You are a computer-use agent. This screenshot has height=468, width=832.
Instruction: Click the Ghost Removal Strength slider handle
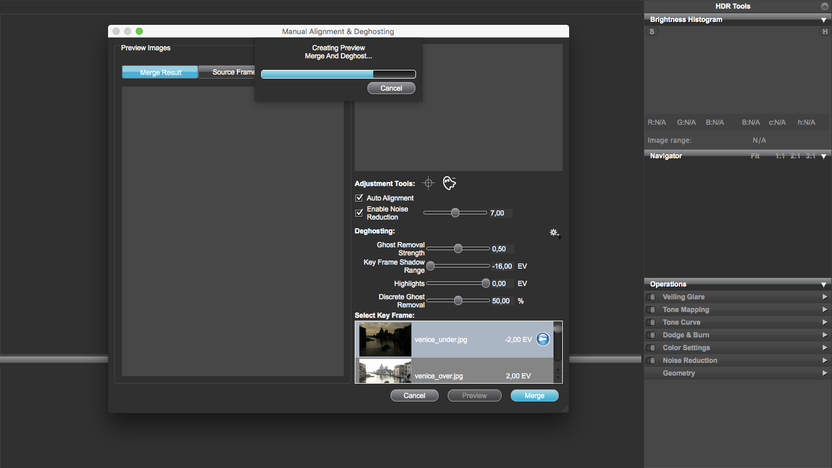tap(458, 248)
